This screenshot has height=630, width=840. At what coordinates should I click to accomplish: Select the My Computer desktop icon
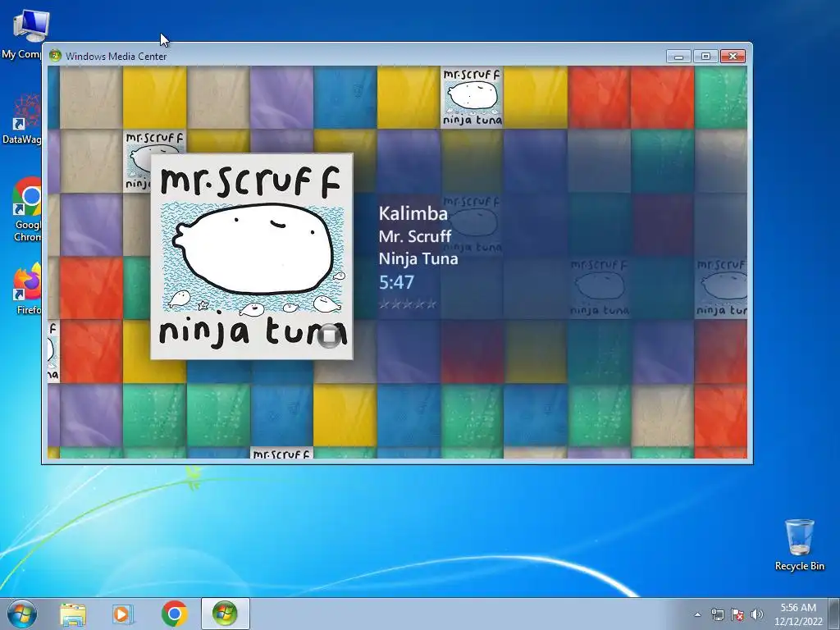[x=25, y=34]
